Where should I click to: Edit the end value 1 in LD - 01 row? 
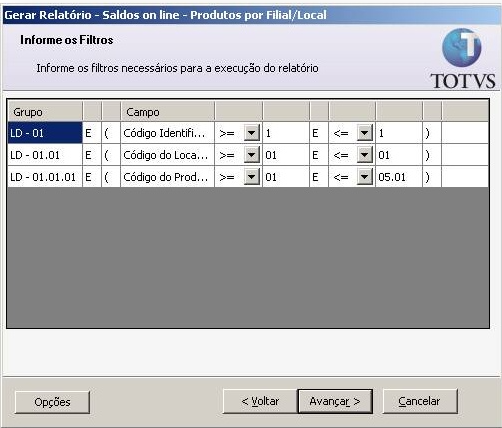pyautogui.click(x=399, y=133)
